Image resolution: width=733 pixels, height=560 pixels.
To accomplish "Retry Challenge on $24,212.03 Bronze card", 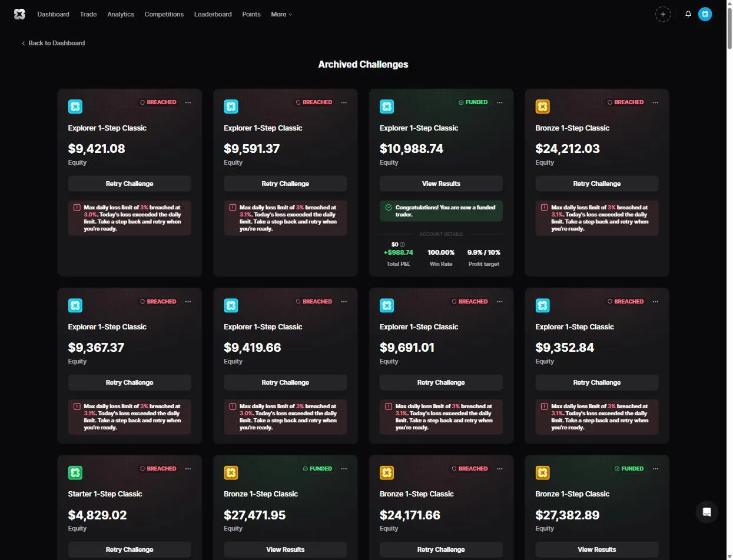I will click(597, 184).
